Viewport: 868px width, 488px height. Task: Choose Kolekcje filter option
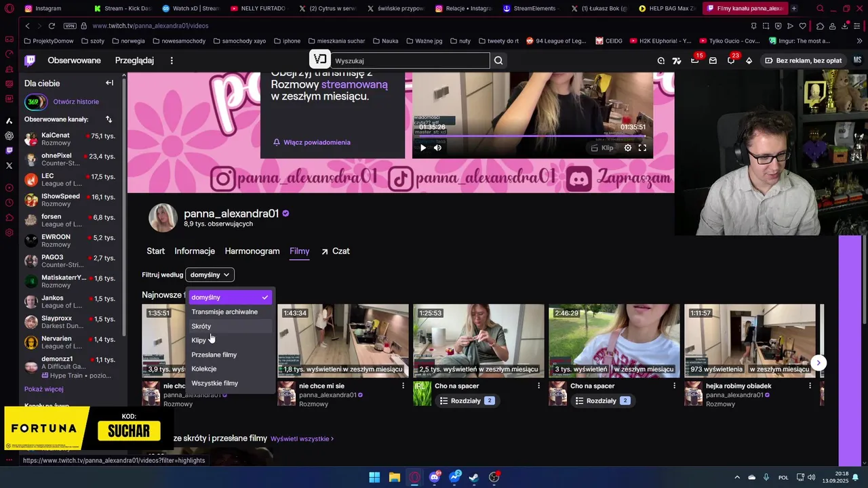point(230,369)
